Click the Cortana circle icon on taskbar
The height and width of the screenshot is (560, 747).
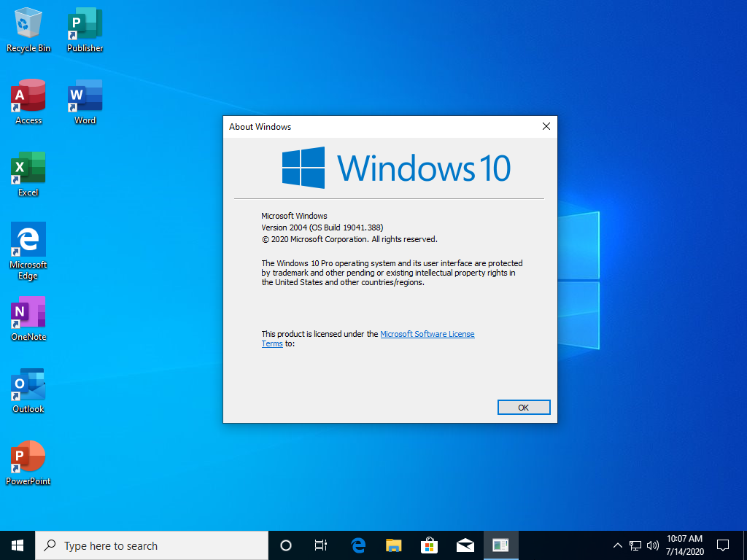point(286,545)
